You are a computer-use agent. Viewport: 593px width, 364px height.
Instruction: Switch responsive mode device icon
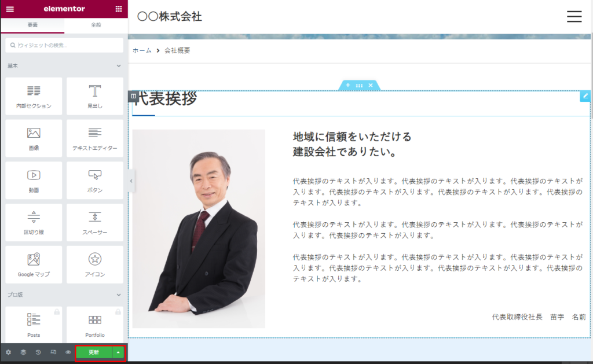(53, 352)
